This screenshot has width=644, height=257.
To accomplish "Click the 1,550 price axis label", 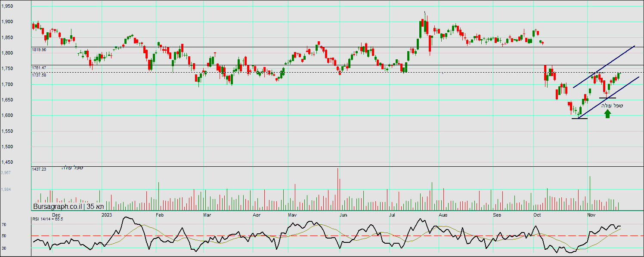I will tap(6, 132).
